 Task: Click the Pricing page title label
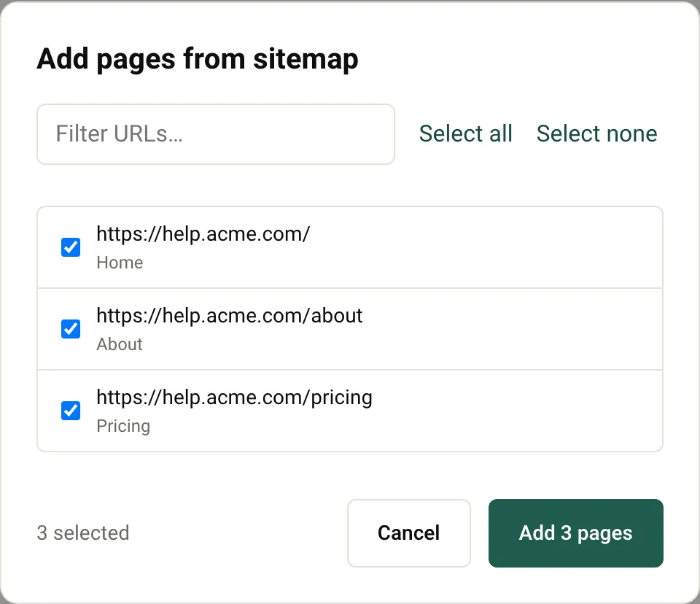click(123, 426)
